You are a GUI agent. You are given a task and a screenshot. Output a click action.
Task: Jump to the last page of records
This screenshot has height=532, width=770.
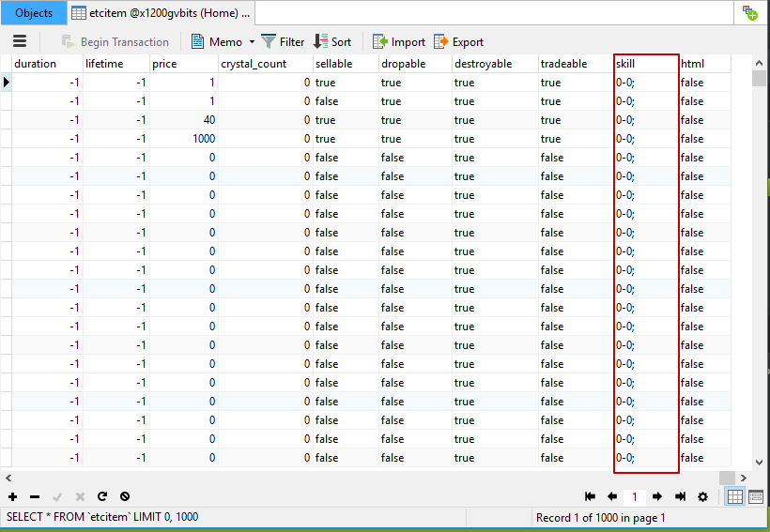(680, 496)
